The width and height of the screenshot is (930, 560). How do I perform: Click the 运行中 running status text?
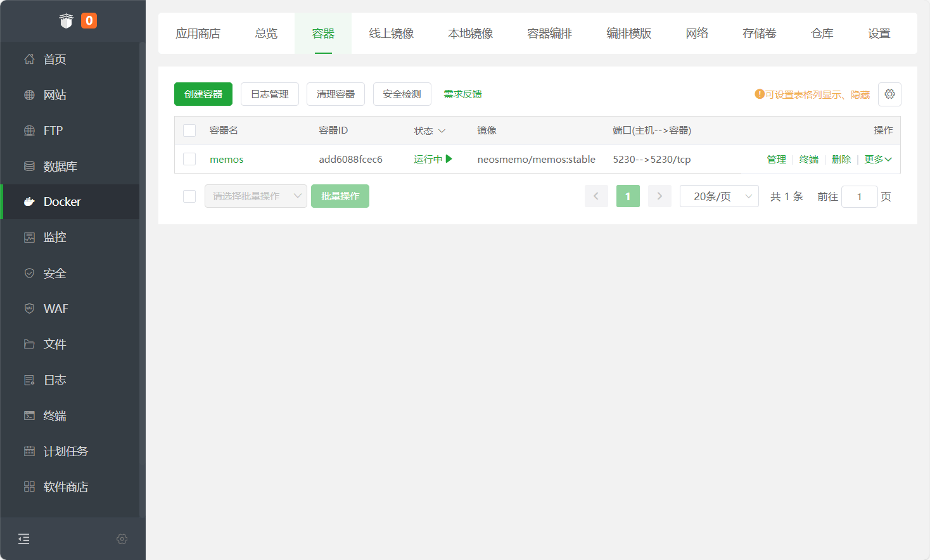tap(428, 160)
